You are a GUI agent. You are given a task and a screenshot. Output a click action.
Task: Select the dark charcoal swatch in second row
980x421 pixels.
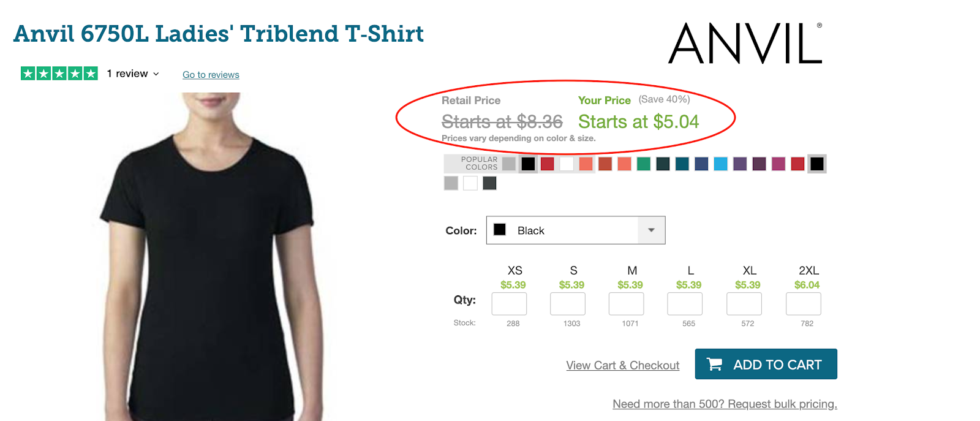point(489,183)
